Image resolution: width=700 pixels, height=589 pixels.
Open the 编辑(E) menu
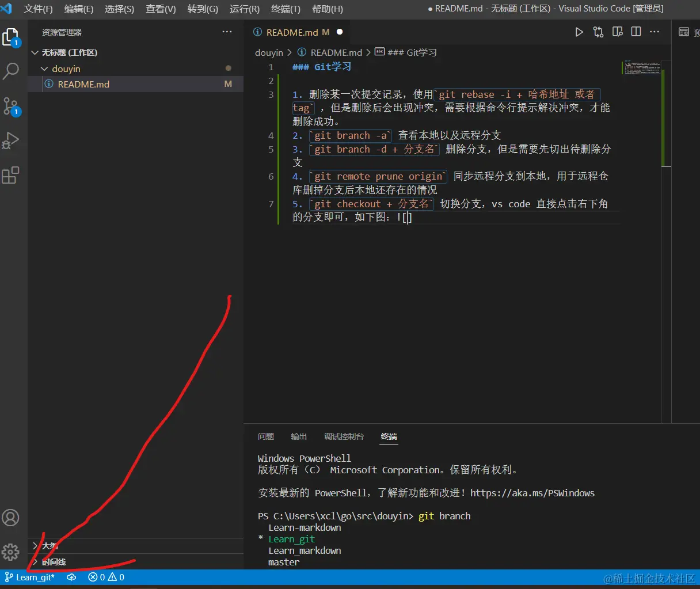(79, 9)
